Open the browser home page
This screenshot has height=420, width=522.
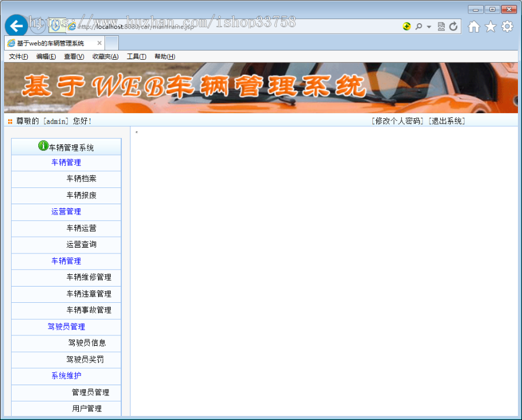coord(473,26)
